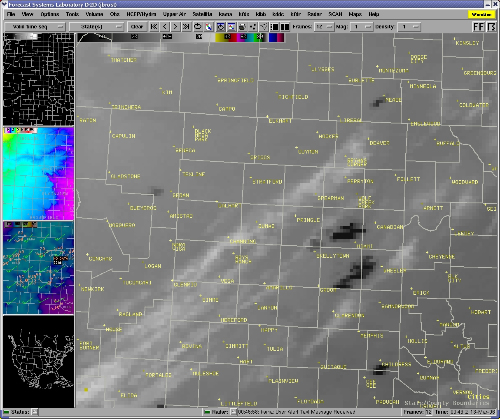Open the Density dropdown
Screen dimensions: 500x419
[x=409, y=27]
